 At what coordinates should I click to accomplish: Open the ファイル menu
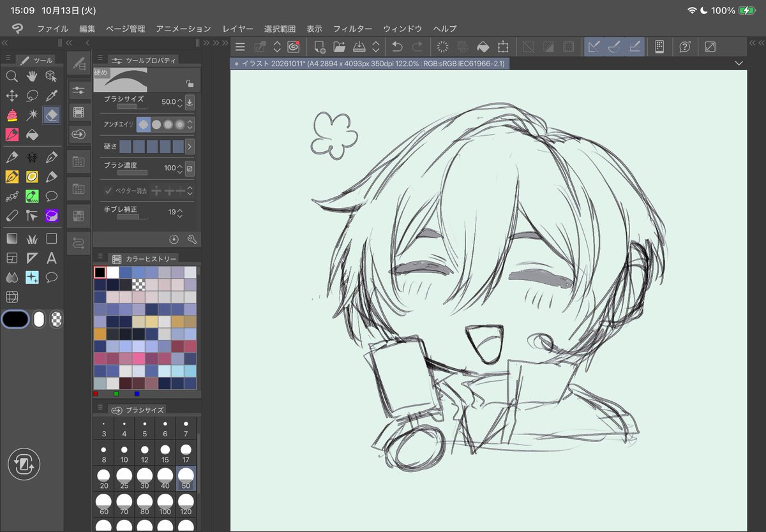click(52, 29)
